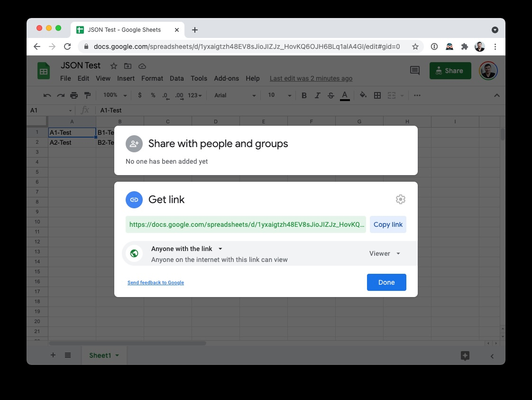
Task: Open link sharing settings gear
Action: (x=401, y=199)
